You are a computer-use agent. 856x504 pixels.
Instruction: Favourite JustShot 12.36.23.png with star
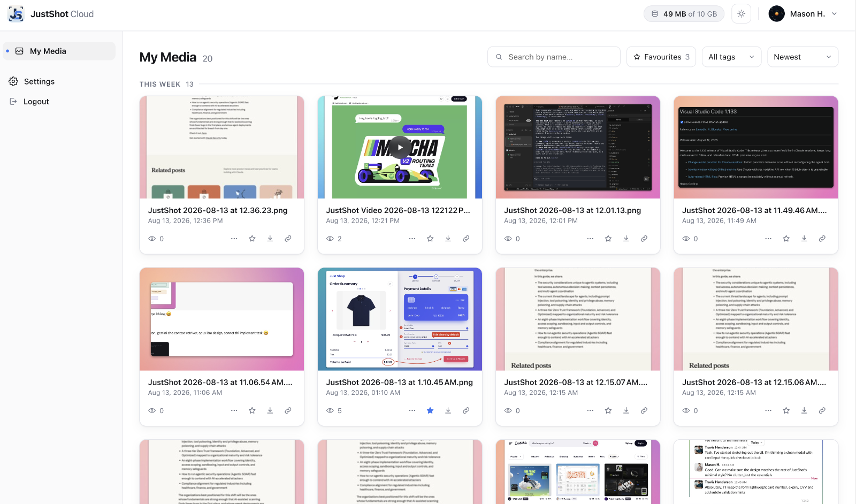(x=252, y=239)
